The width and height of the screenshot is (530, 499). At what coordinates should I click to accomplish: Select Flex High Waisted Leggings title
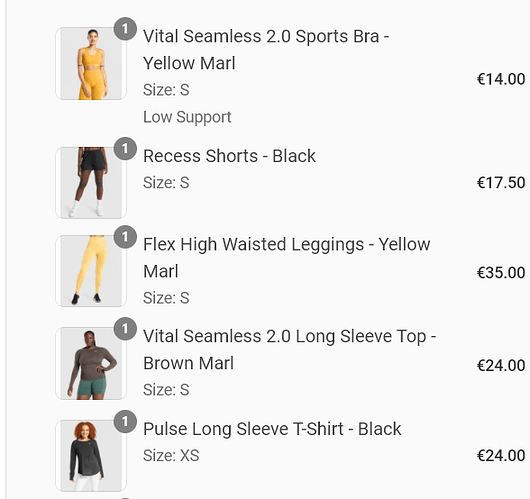(x=287, y=258)
